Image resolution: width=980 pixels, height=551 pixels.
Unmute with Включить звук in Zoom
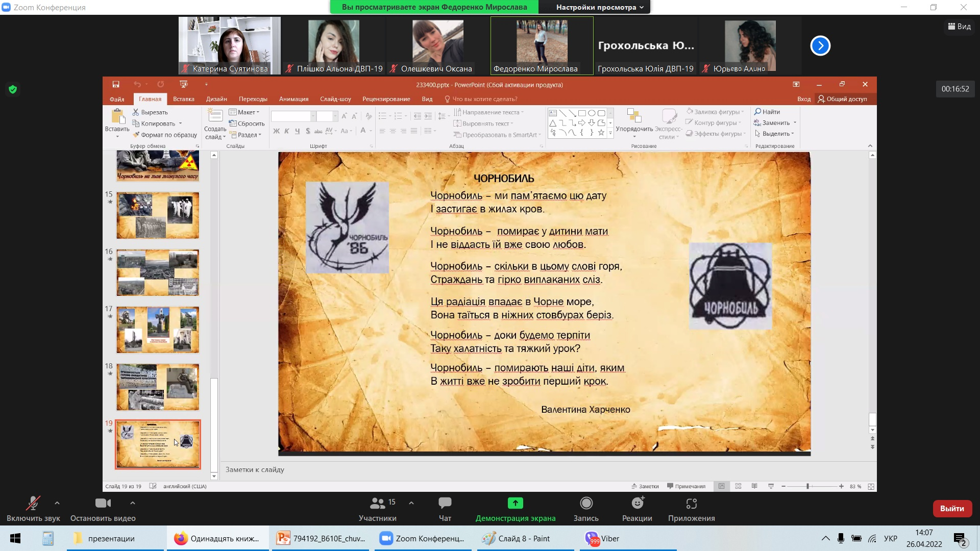[x=33, y=509]
